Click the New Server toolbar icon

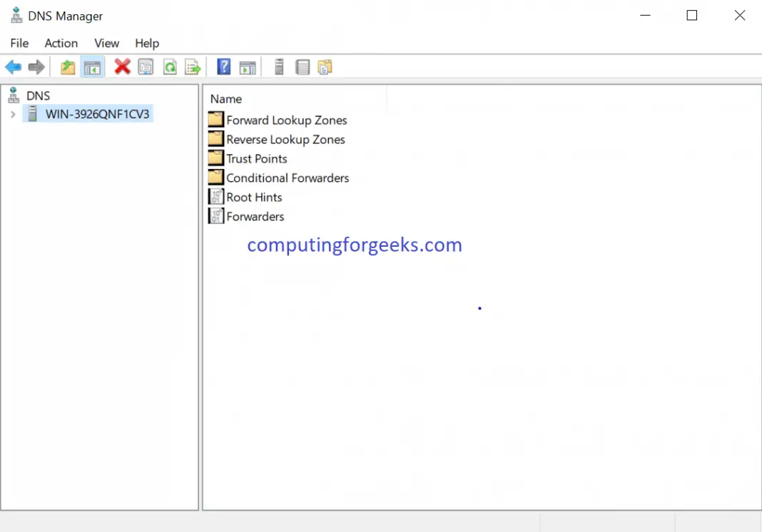(x=279, y=67)
